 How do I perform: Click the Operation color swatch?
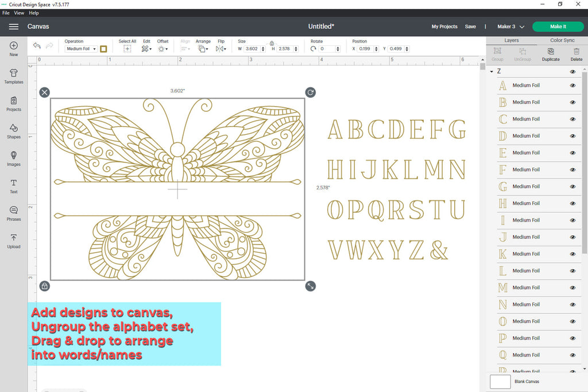click(103, 49)
